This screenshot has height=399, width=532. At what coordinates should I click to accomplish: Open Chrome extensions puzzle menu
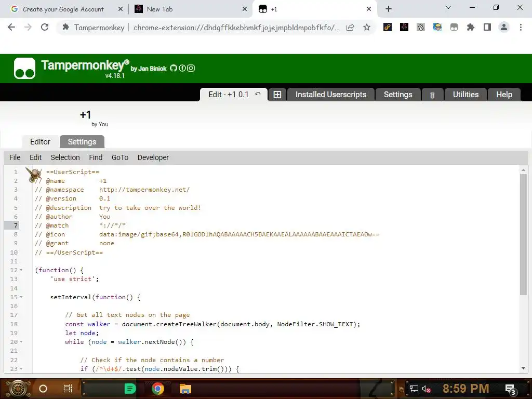coord(471,27)
